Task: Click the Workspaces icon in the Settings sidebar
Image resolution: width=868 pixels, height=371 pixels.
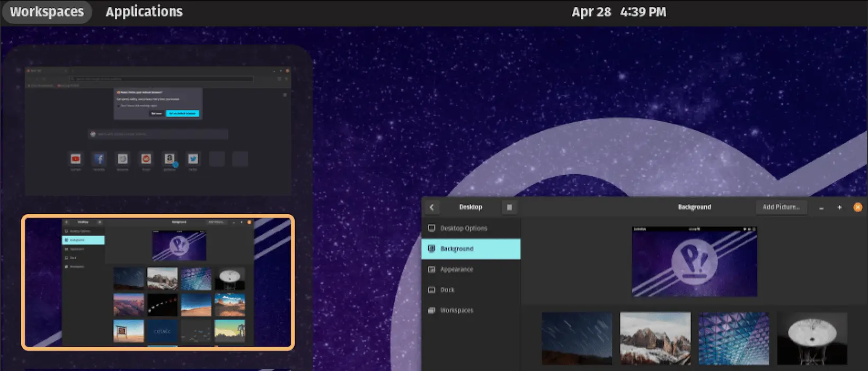Action: pyautogui.click(x=431, y=310)
